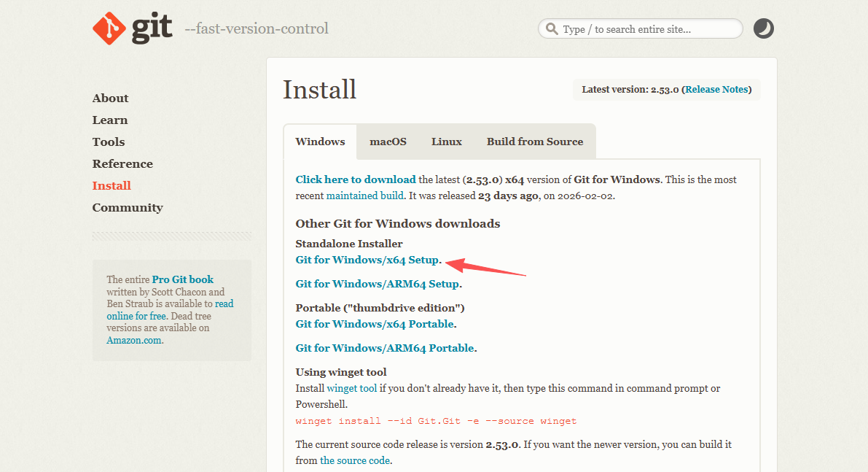This screenshot has height=472, width=868.
Task: Click the '--fast-version-control' tagline
Action: 257,28
